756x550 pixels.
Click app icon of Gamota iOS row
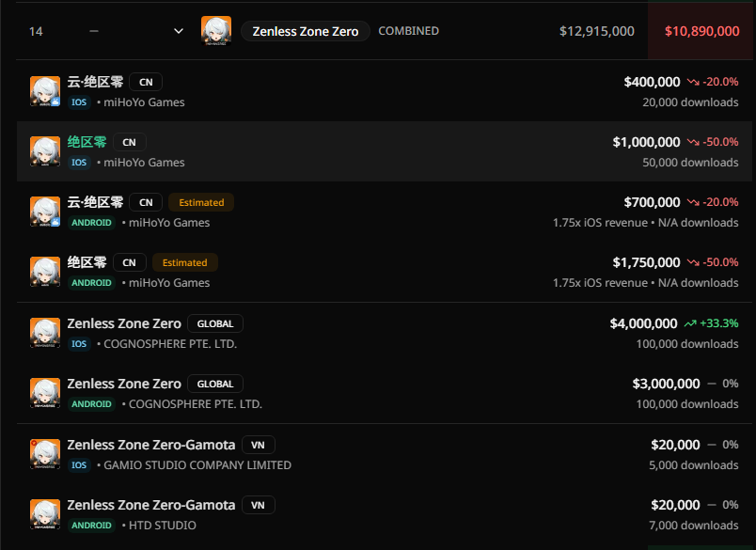pos(45,454)
